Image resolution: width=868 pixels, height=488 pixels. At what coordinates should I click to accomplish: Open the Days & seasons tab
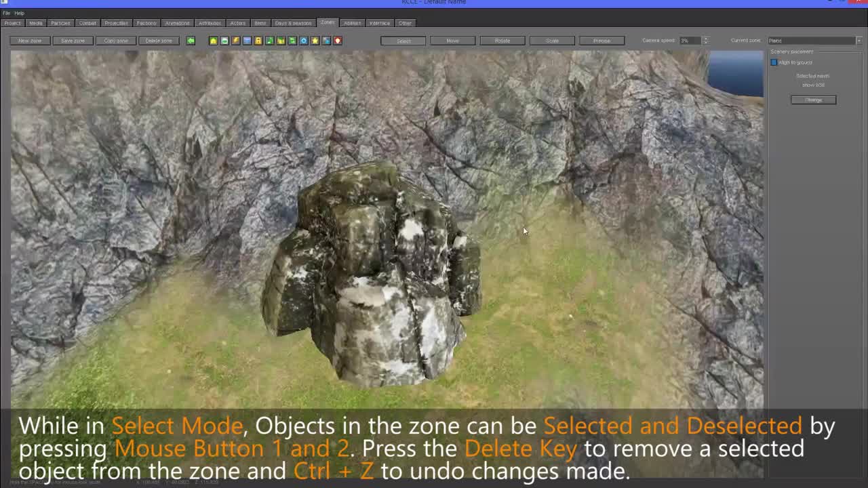(x=293, y=22)
